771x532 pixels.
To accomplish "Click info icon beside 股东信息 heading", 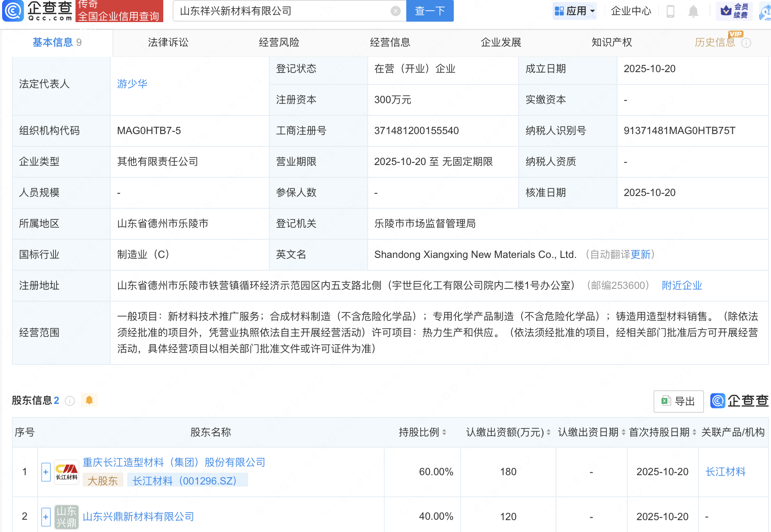I will pyautogui.click(x=70, y=401).
